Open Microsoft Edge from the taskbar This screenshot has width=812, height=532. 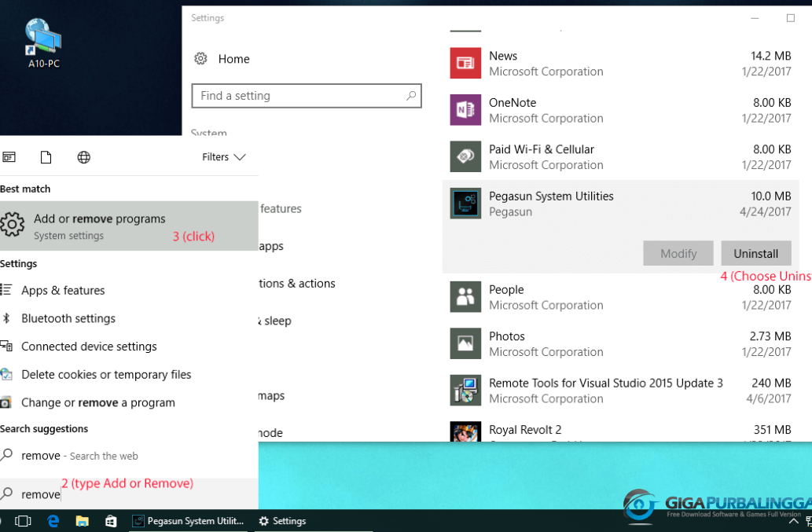[x=53, y=521]
